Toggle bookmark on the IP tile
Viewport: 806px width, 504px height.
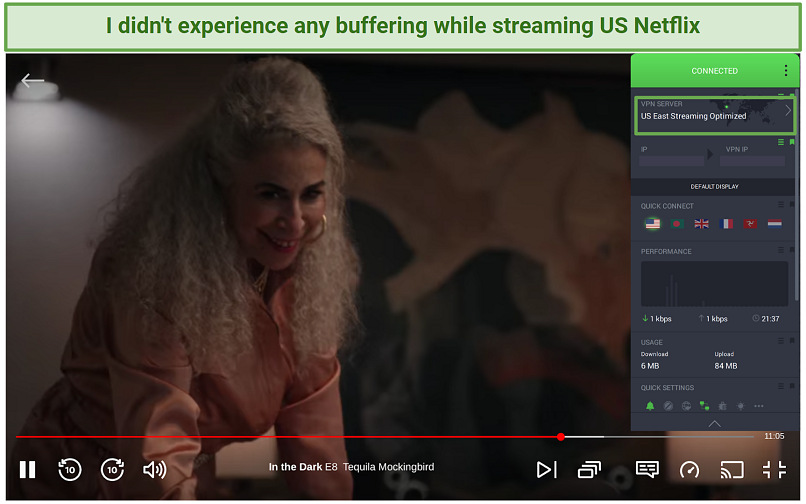point(792,142)
